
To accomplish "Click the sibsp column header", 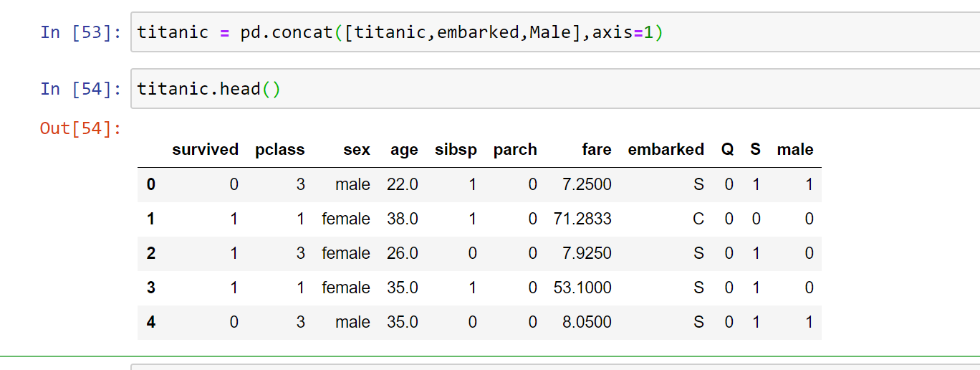I will [456, 150].
